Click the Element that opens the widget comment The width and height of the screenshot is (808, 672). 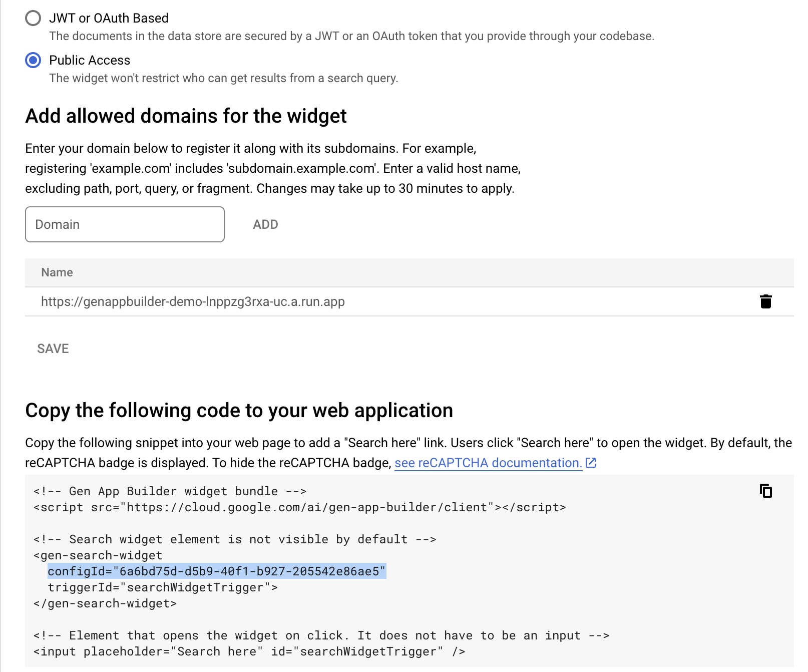pos(321,635)
